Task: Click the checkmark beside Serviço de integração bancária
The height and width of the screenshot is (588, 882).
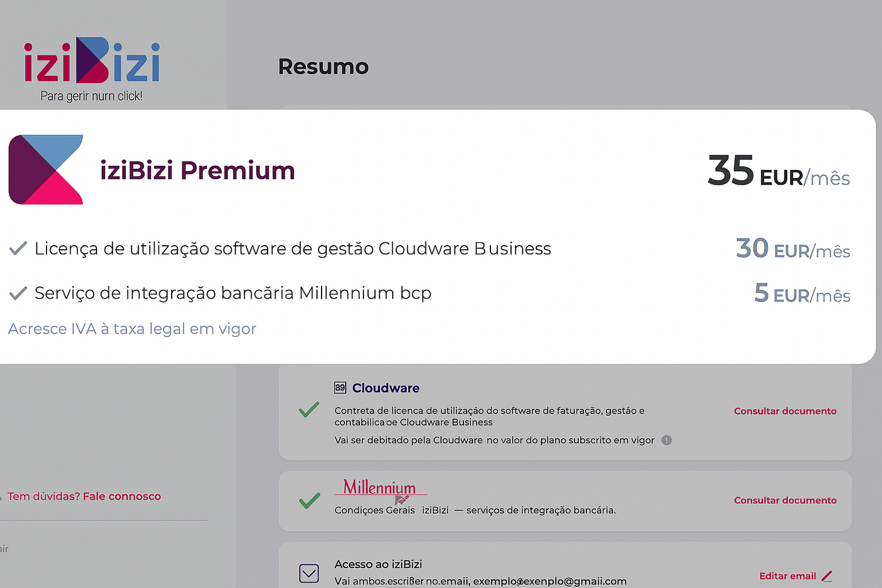Action: tap(18, 293)
